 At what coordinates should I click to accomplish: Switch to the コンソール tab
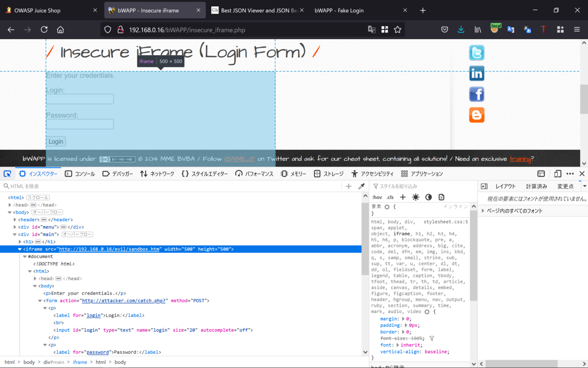[x=80, y=174]
